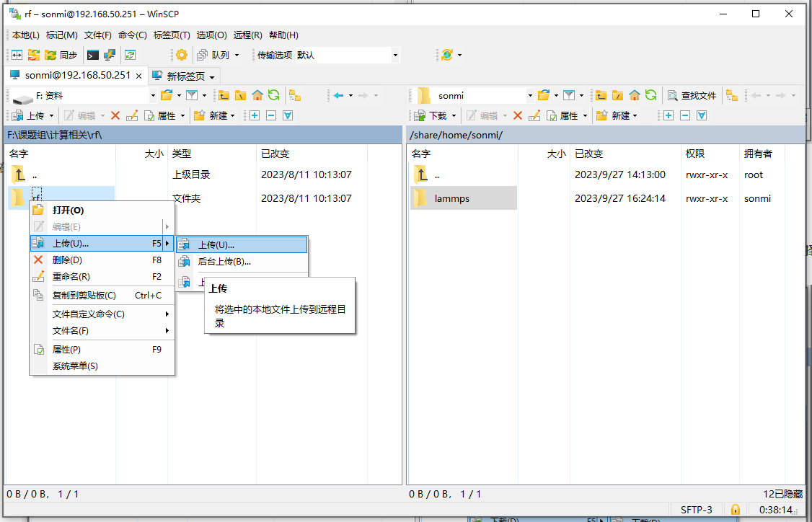The height and width of the screenshot is (522, 812).
Task: Click the remote path /share/home/sonmi/ bar
Action: pyautogui.click(x=606, y=135)
